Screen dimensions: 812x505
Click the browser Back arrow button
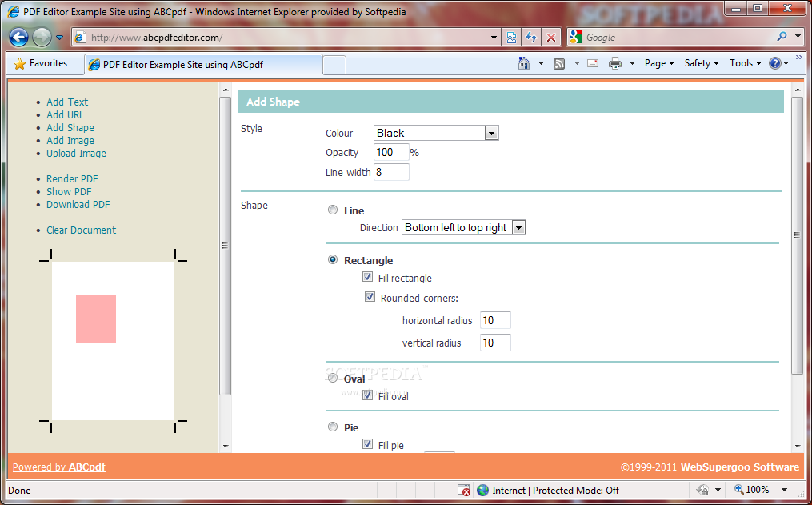(x=18, y=38)
